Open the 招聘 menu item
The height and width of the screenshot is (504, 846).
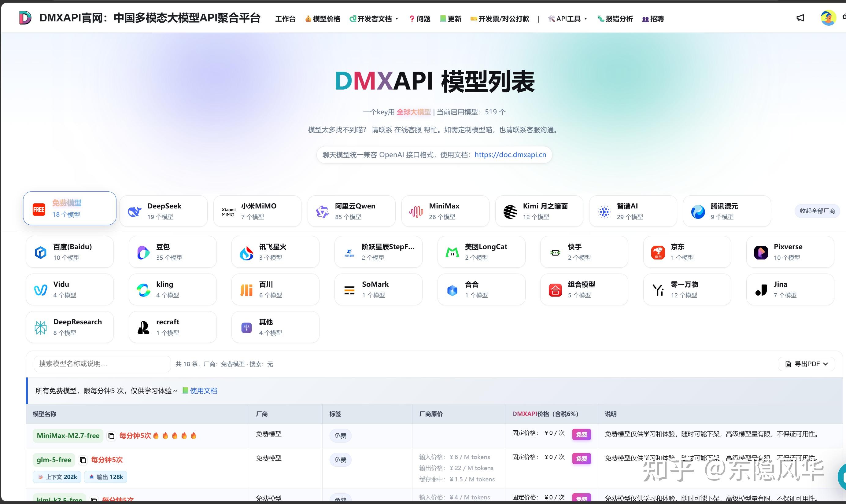click(653, 19)
